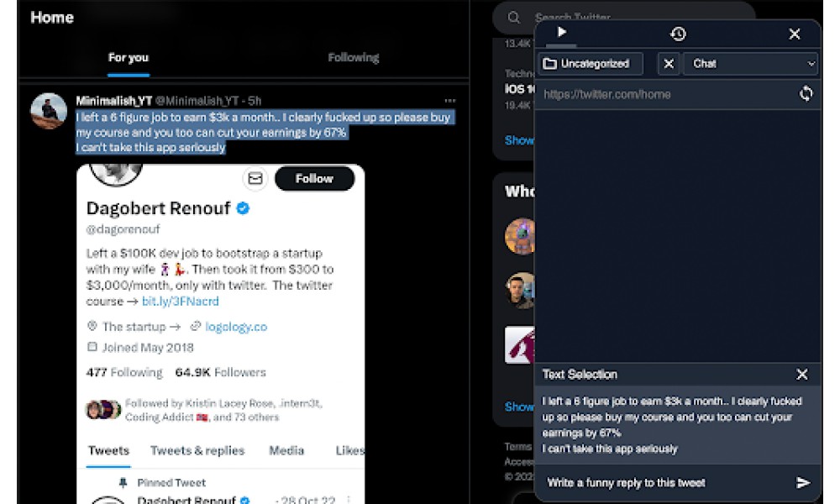Viewport: 840px width, 504px height.
Task: Open the history clock icon tab
Action: click(678, 34)
